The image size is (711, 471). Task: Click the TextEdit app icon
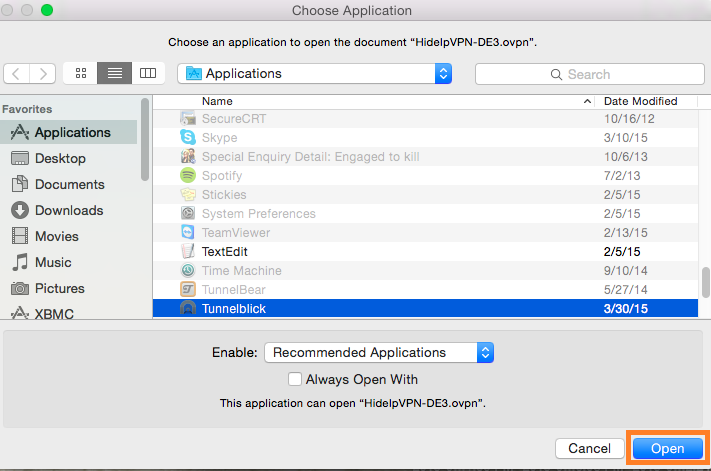pyautogui.click(x=188, y=252)
